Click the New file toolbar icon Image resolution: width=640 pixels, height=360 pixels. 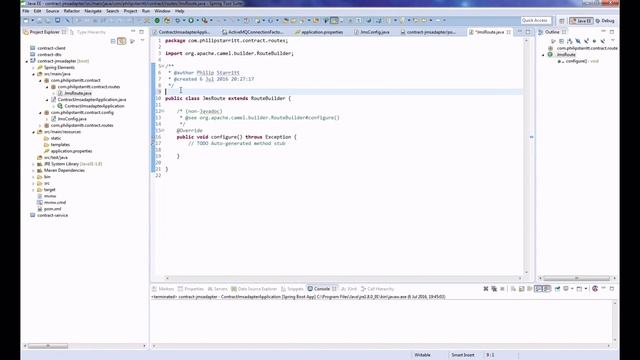(26, 20)
